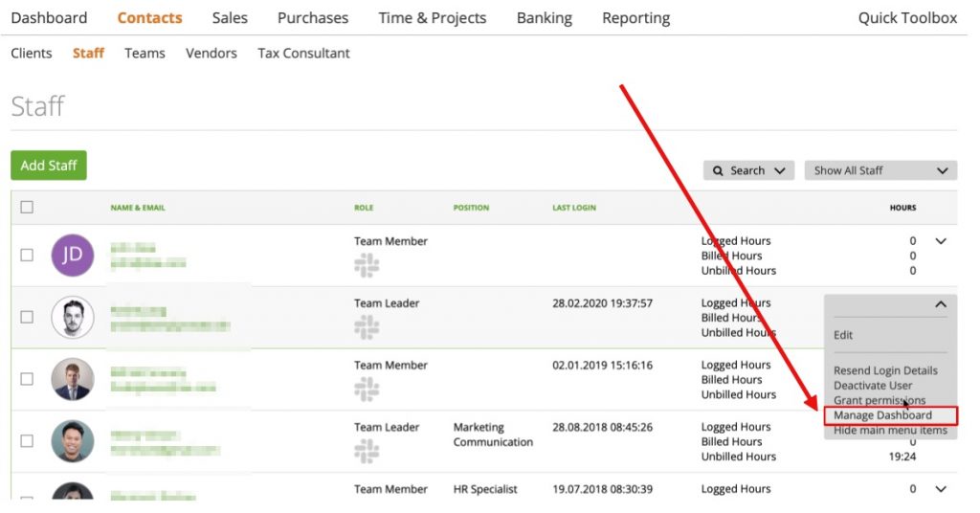Open the Search dropdown
980x513 pixels.
(x=748, y=170)
